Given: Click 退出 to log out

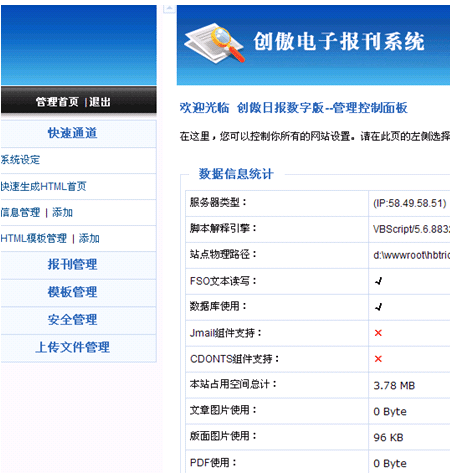Looking at the screenshot, I should coord(99,102).
